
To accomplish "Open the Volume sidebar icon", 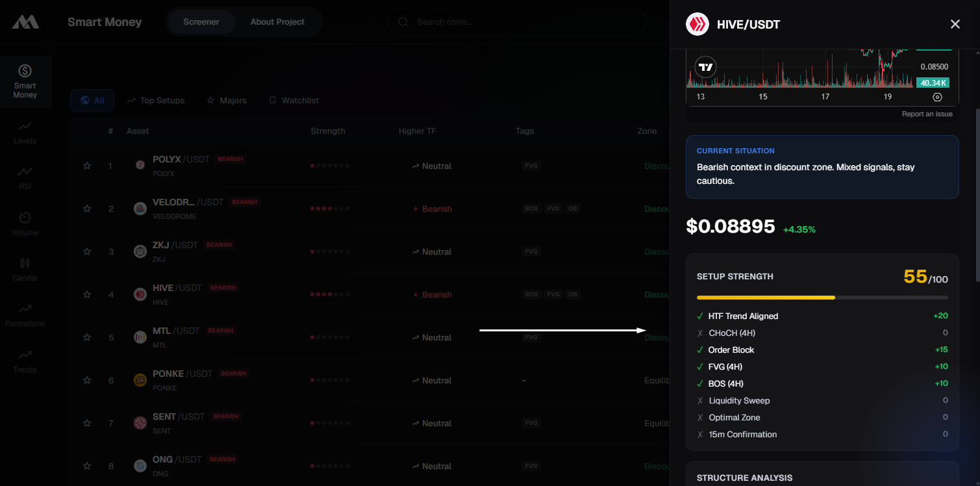I will pyautogui.click(x=25, y=223).
